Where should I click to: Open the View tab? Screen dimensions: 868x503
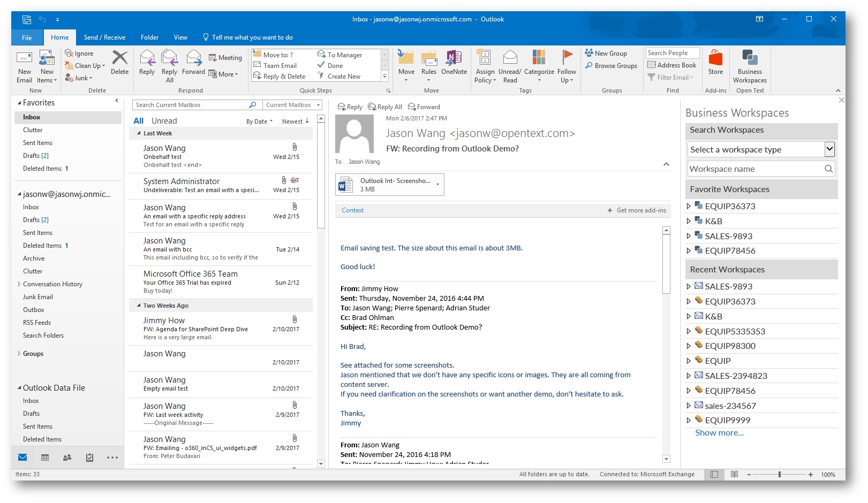point(180,37)
